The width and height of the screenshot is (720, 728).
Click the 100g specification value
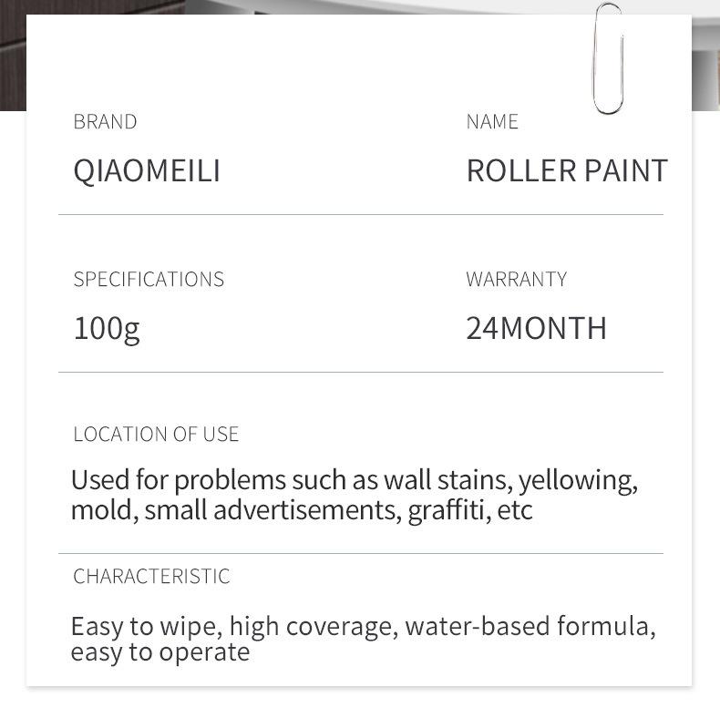(x=107, y=329)
